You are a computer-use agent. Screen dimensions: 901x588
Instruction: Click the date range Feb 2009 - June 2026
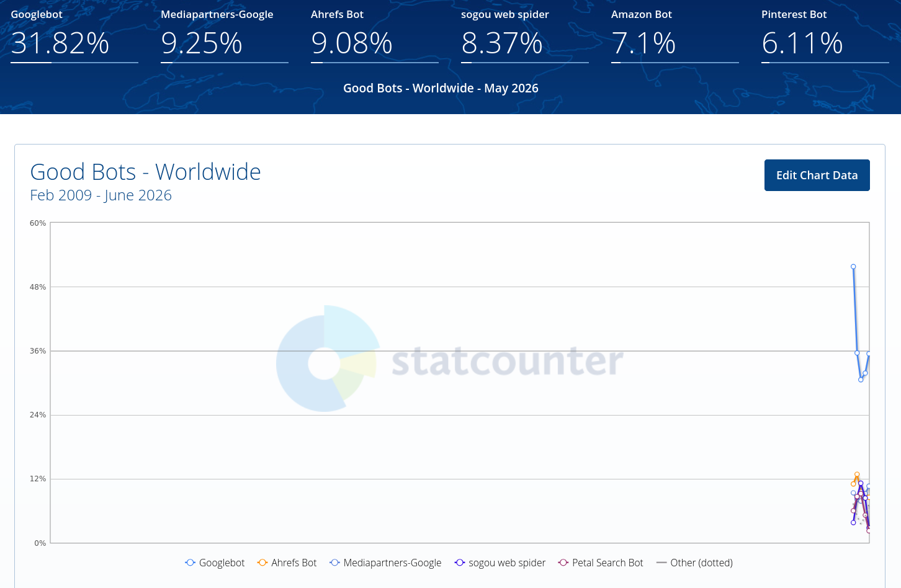101,195
